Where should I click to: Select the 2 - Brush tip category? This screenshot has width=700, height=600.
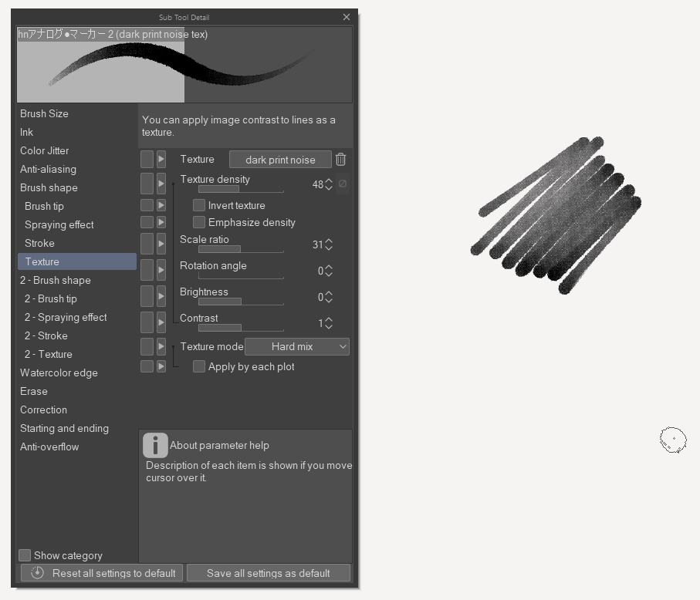pyautogui.click(x=76, y=299)
